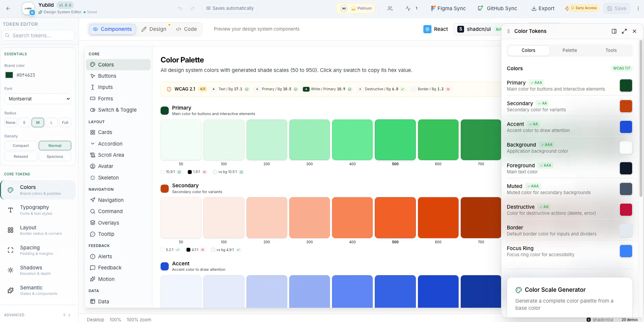Open the Montserrat font dropdown
The width and height of the screenshot is (644, 322).
(x=38, y=99)
